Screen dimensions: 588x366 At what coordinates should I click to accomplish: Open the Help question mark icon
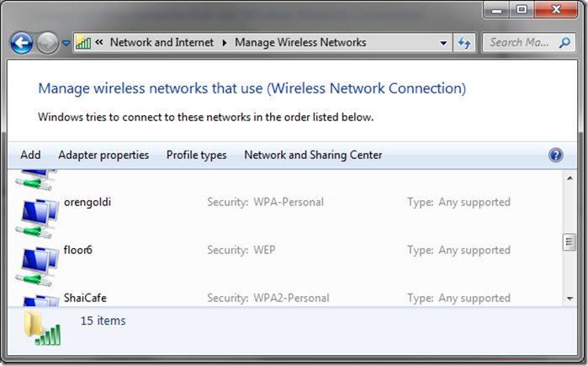[x=556, y=155]
